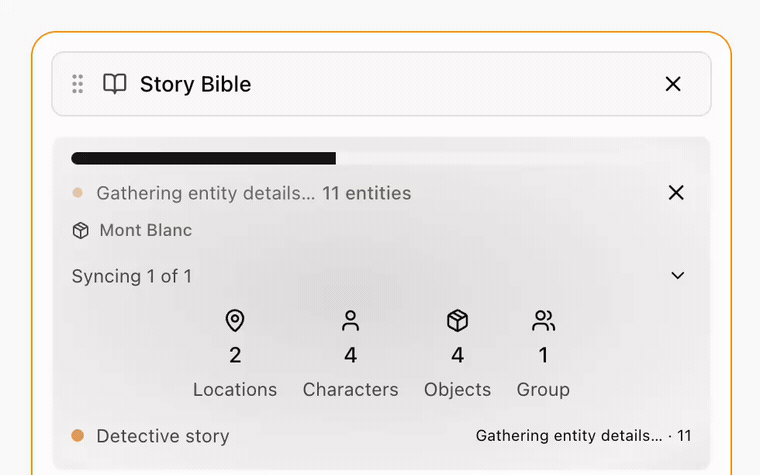Select the Objects cube icon
Screen dimensions: 760x475
tap(458, 320)
